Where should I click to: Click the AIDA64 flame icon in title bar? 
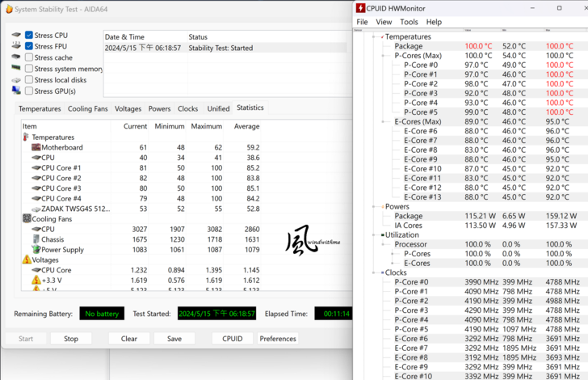[10, 8]
